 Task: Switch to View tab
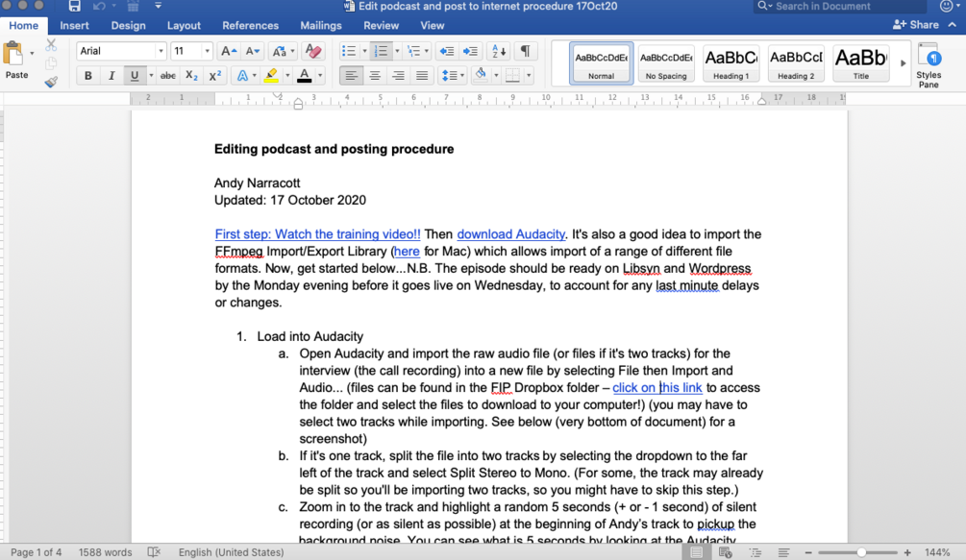tap(432, 25)
